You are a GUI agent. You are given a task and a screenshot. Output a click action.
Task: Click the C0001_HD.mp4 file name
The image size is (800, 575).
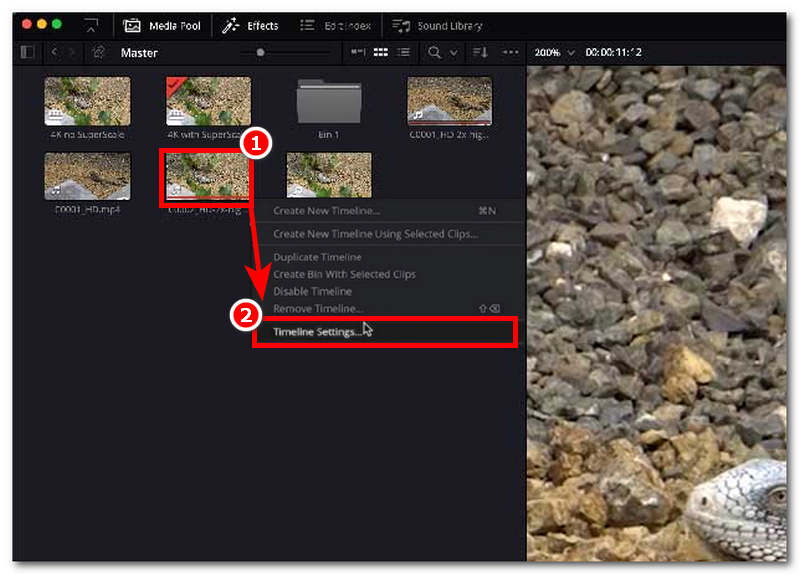click(87, 210)
